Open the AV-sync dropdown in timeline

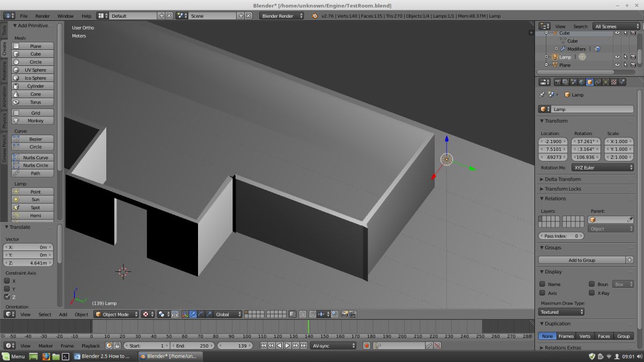coord(333,346)
